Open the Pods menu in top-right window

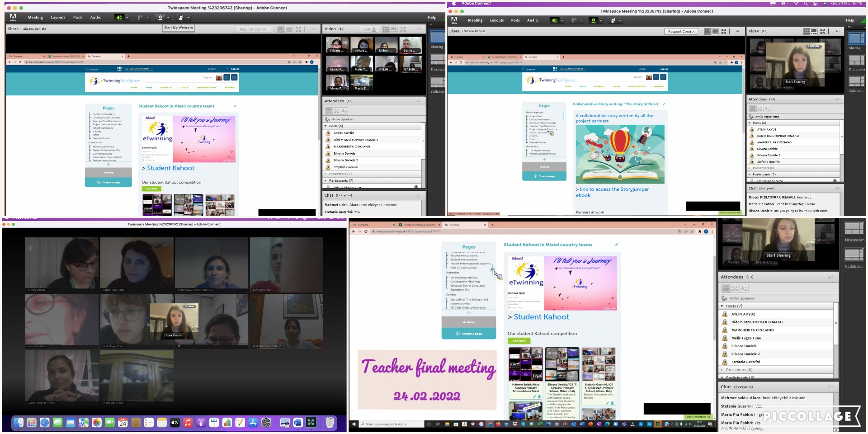point(515,20)
